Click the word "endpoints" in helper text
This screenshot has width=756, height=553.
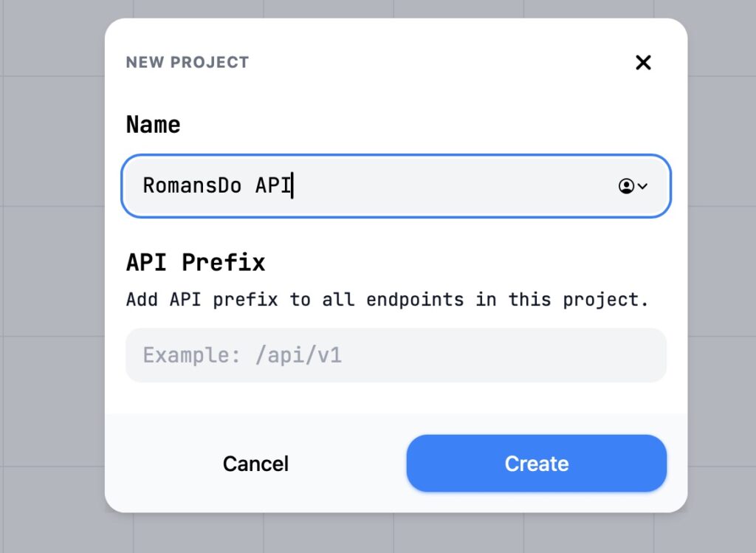415,300
